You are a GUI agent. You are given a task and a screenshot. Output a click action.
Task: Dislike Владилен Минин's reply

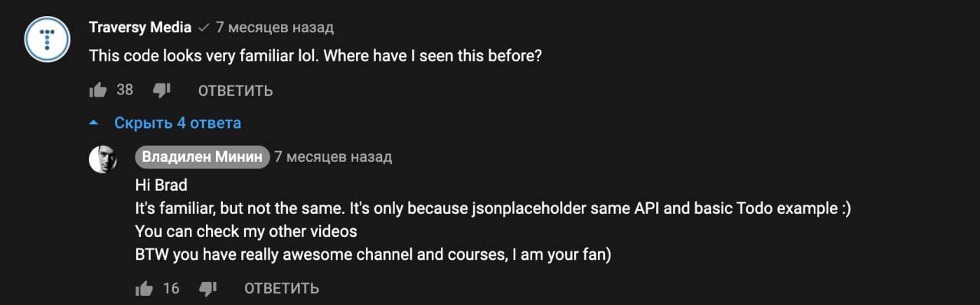point(207,288)
